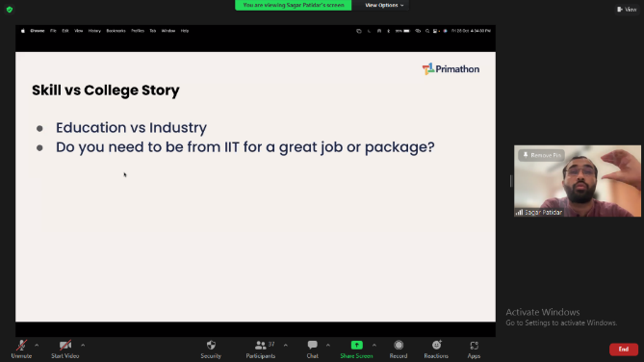This screenshot has height=362, width=644.
Task: Expand audio options arrow beside Unmute
Action: point(37,346)
